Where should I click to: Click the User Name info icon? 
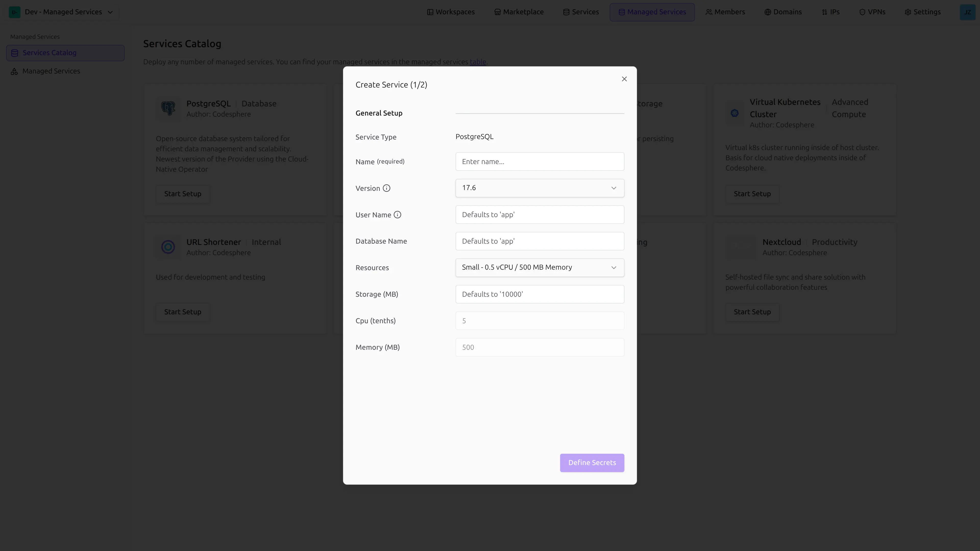(398, 215)
